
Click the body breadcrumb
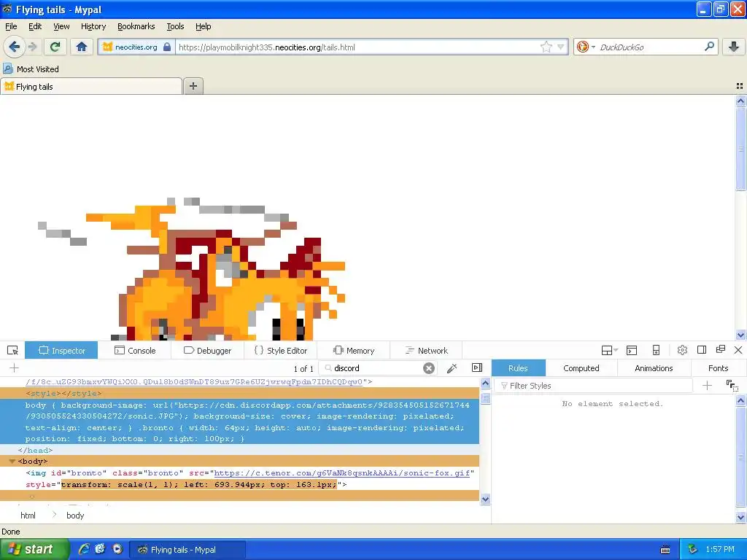tap(75, 516)
